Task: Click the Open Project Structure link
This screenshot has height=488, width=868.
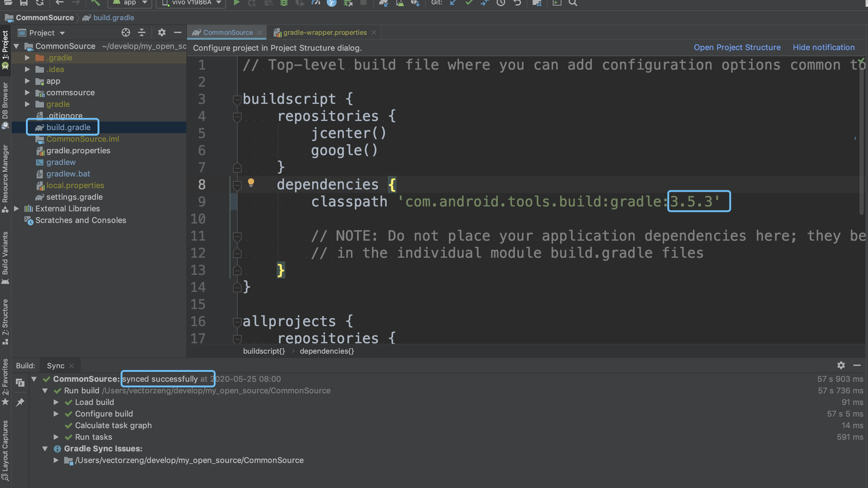Action: (x=737, y=47)
